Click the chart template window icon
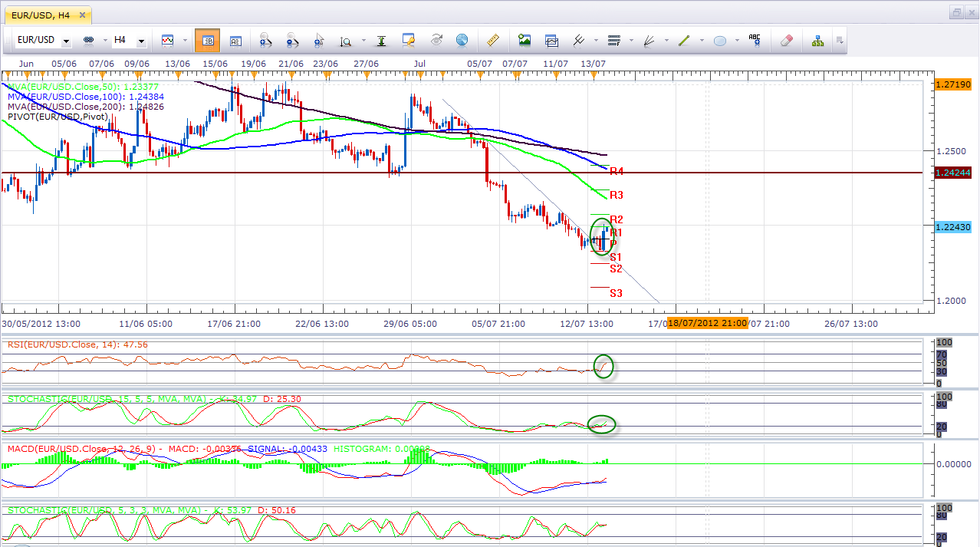 point(551,40)
